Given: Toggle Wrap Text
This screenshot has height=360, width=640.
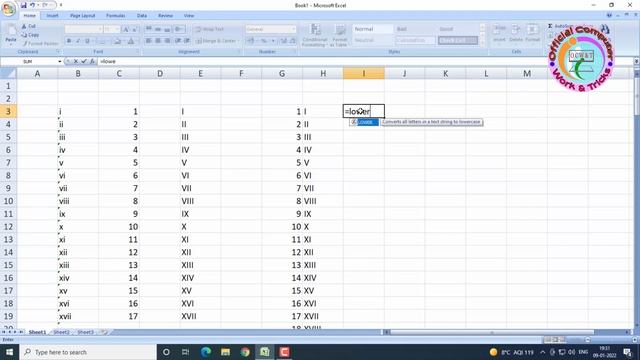Looking at the screenshot, I should [209, 29].
